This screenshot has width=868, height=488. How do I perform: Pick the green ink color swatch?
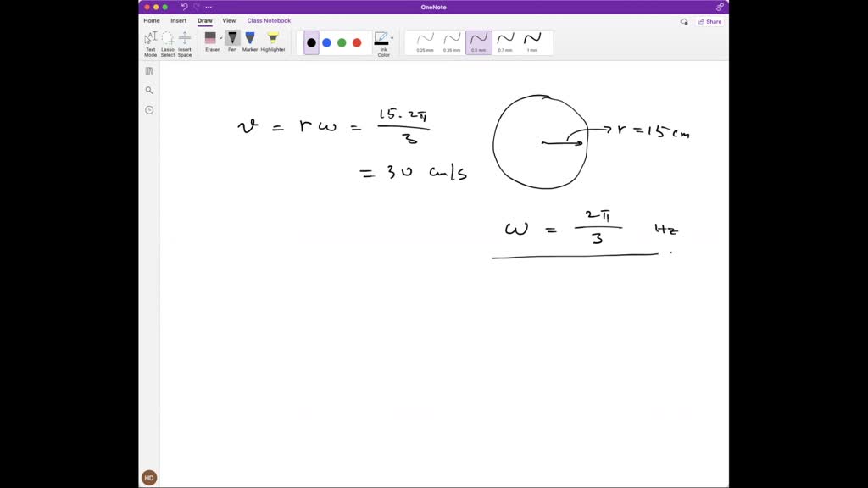[x=341, y=42]
